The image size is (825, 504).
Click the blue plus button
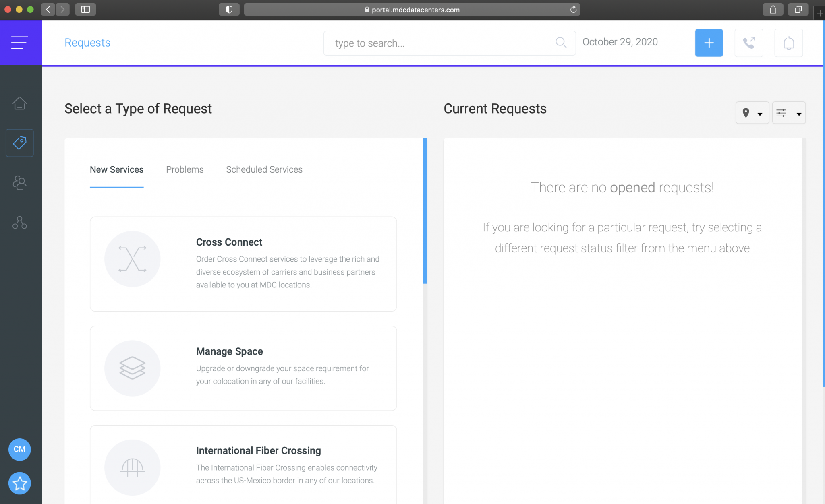pyautogui.click(x=709, y=43)
